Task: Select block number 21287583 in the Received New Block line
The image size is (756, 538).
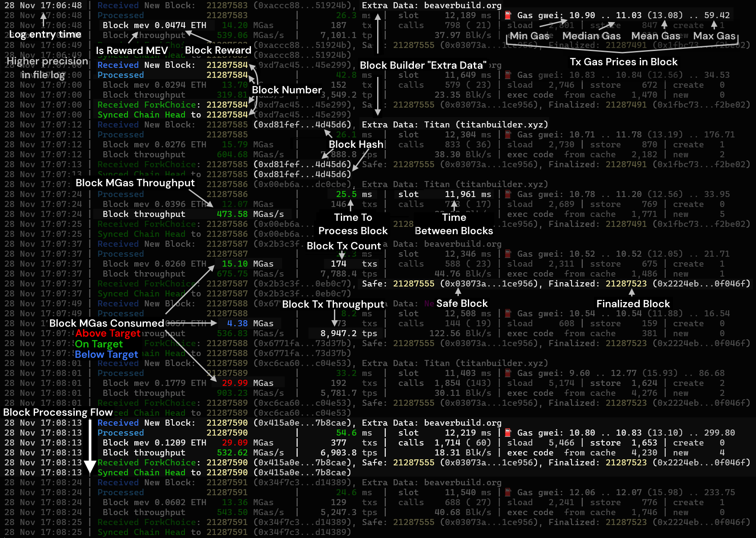Action: click(227, 5)
